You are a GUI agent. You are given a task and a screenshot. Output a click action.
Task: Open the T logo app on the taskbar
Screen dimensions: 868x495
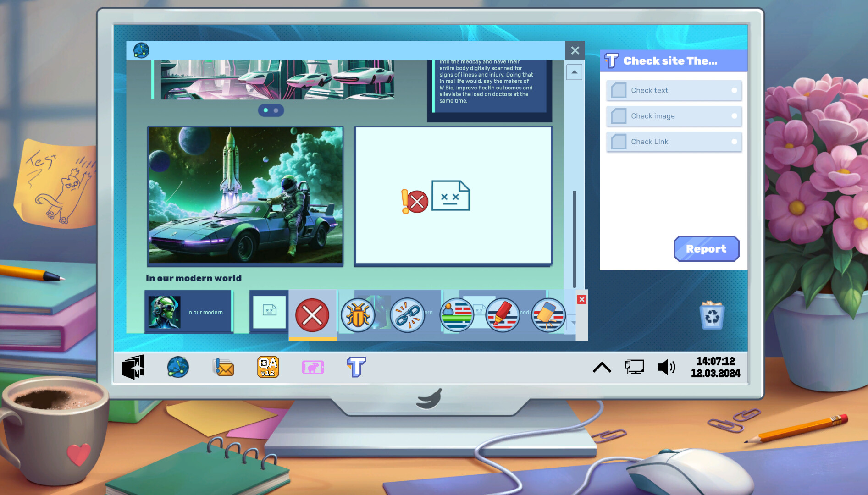[356, 367]
